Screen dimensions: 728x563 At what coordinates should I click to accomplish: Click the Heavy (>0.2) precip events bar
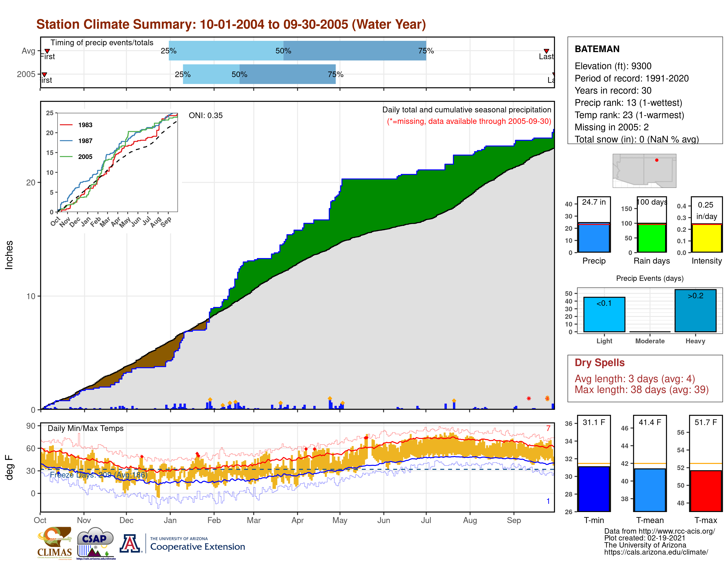(x=695, y=310)
